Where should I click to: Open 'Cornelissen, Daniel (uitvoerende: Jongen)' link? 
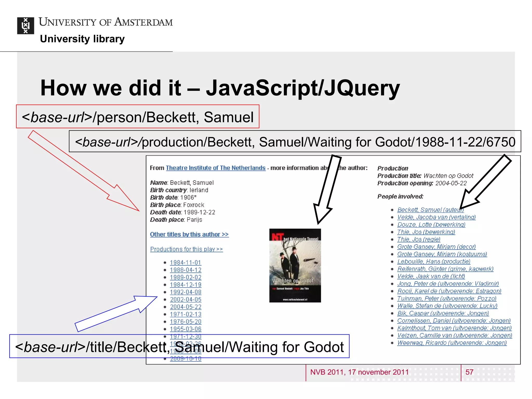[454, 321]
